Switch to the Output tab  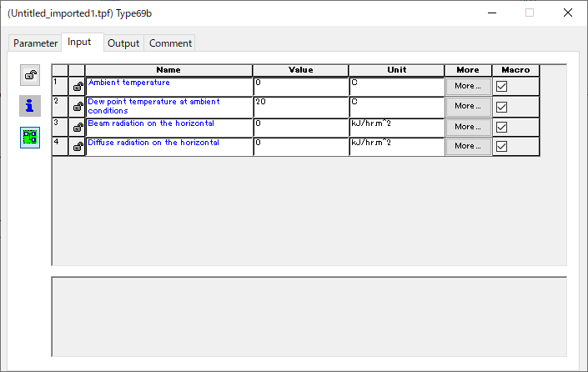coord(123,43)
